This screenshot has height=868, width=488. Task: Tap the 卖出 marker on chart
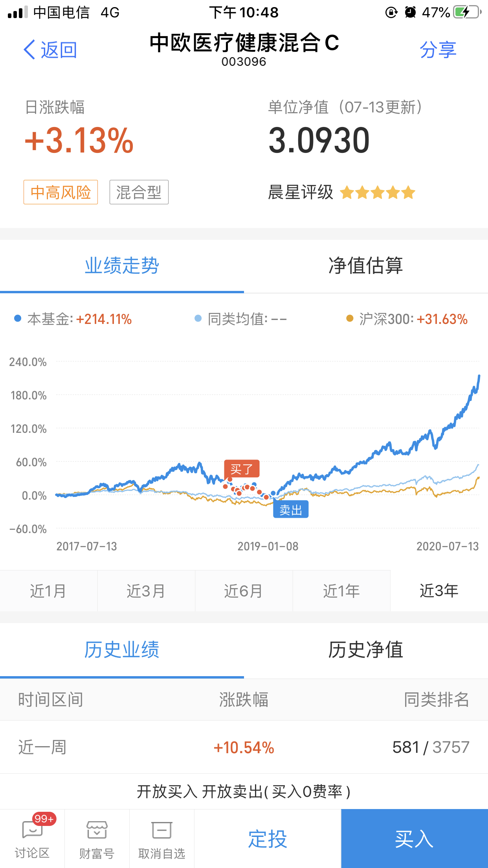291,510
